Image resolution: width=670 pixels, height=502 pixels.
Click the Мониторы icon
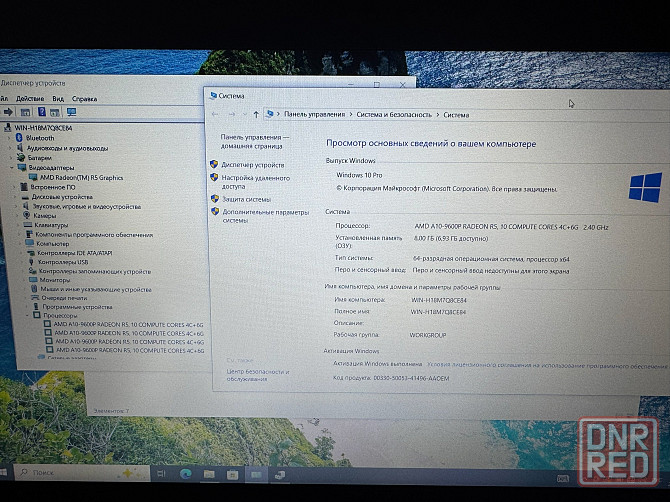[x=33, y=280]
